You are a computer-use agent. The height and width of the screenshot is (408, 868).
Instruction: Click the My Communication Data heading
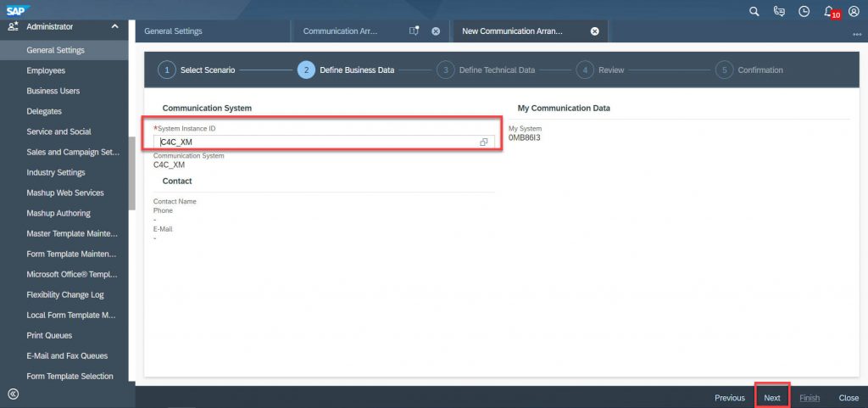[x=564, y=108]
